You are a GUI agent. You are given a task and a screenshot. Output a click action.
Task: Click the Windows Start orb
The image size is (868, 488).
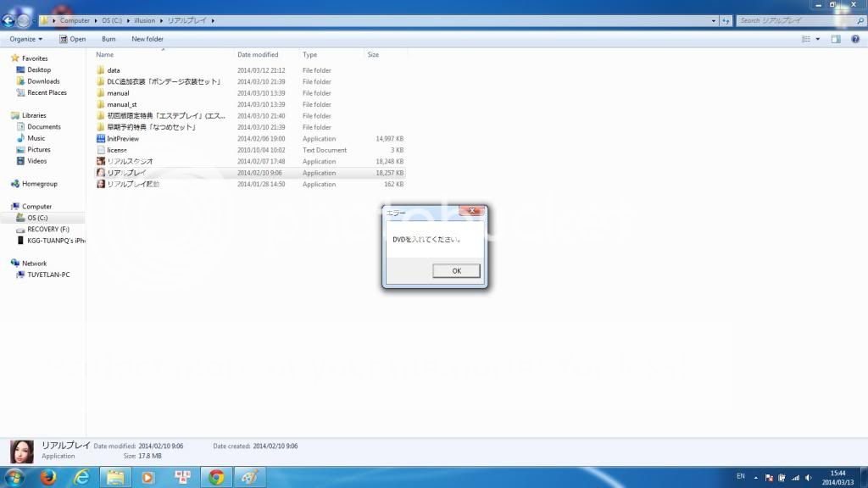point(16,477)
